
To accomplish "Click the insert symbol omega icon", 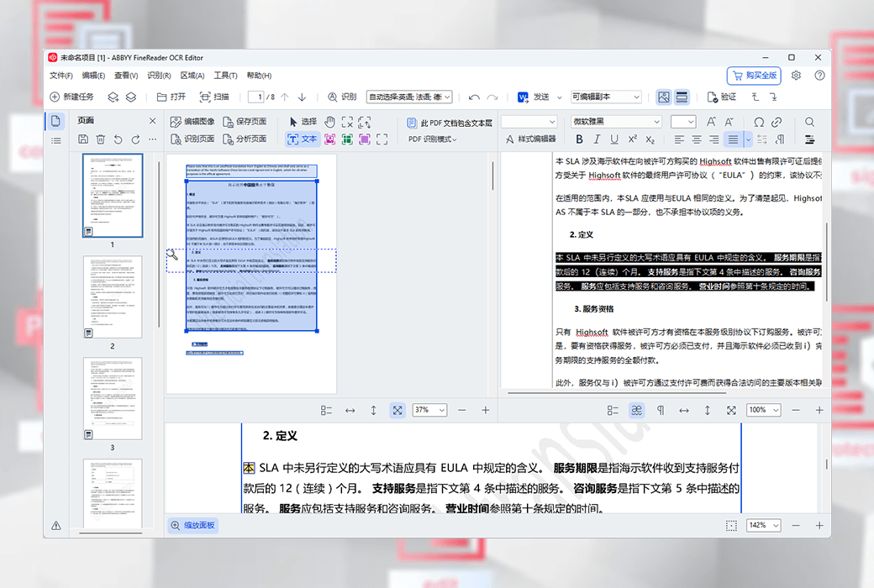I will pos(759,122).
